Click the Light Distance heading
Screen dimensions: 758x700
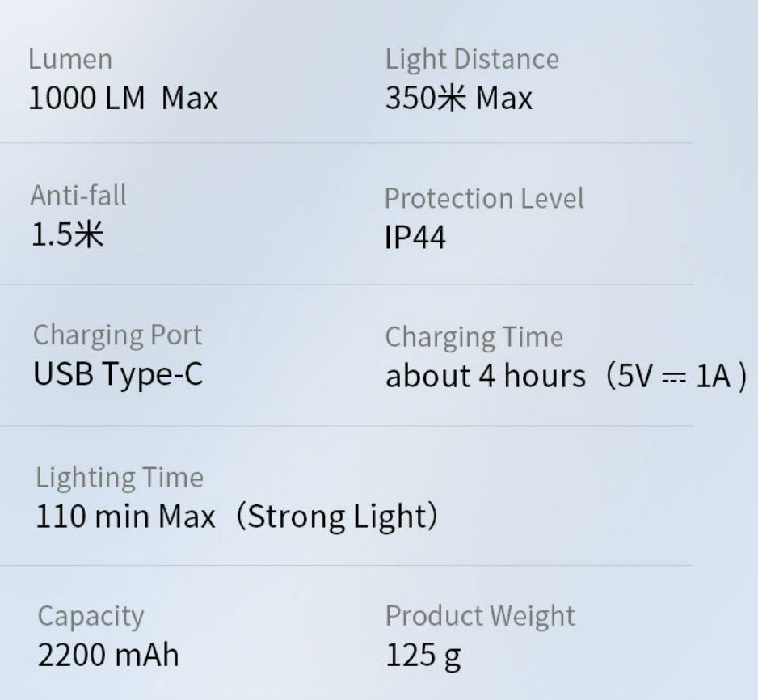pos(472,60)
